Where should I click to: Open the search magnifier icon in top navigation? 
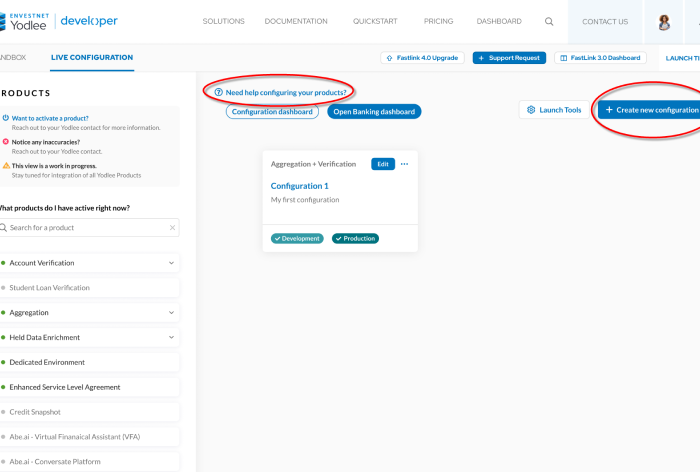coord(549,21)
